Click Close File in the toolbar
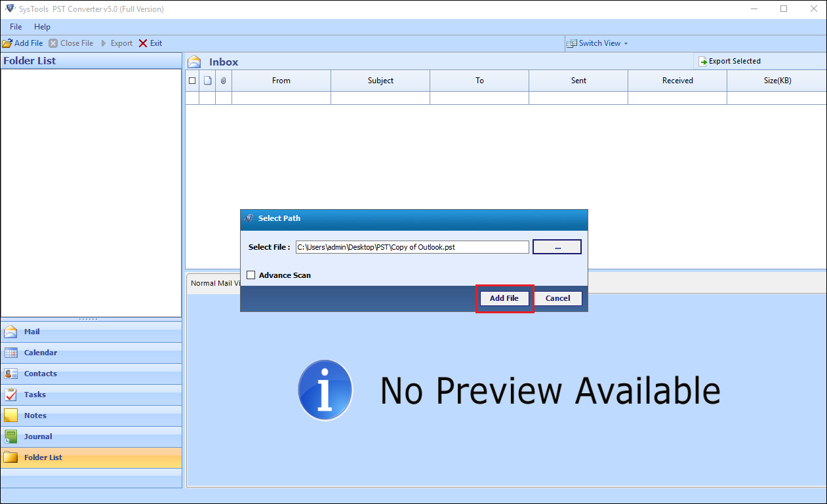Image resolution: width=827 pixels, height=504 pixels. pos(71,43)
